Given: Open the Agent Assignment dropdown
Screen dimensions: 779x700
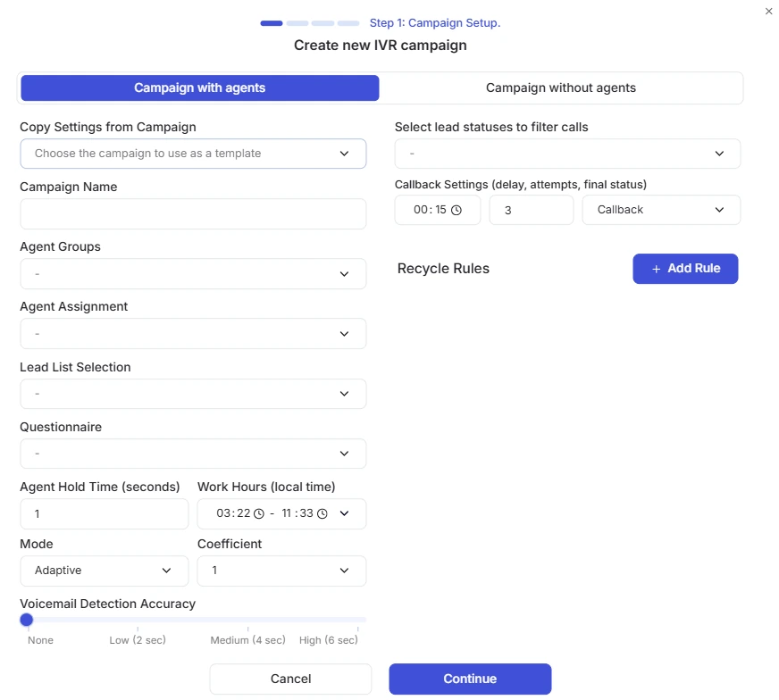Looking at the screenshot, I should pos(193,334).
